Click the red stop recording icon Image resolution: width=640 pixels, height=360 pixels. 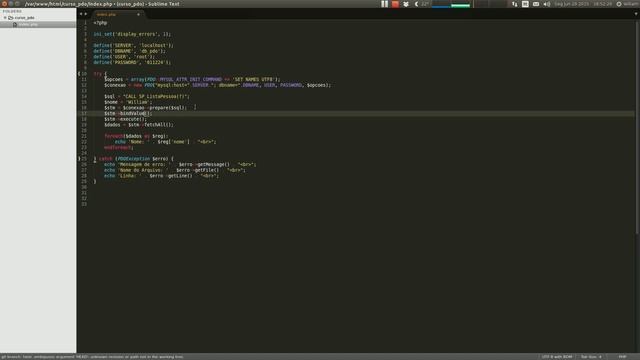[x=395, y=4]
